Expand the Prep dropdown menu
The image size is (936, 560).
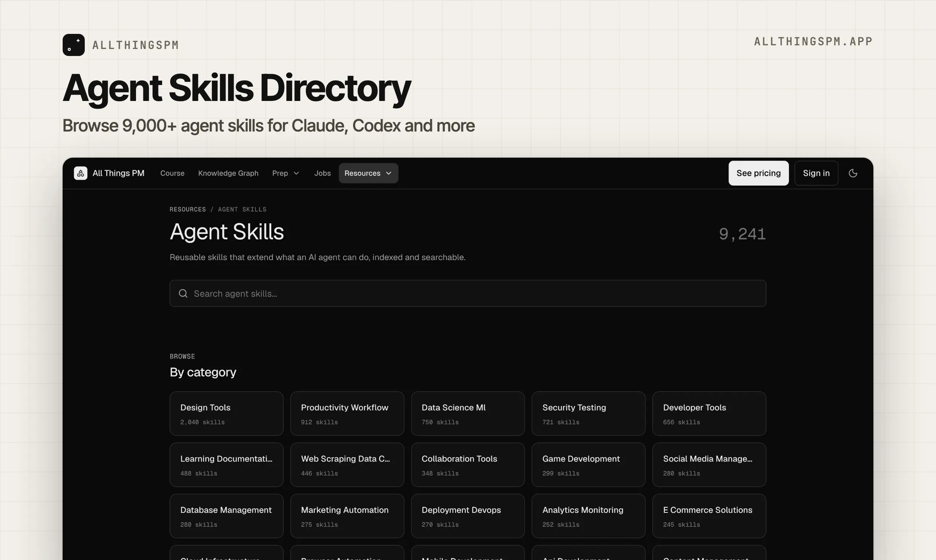click(286, 173)
